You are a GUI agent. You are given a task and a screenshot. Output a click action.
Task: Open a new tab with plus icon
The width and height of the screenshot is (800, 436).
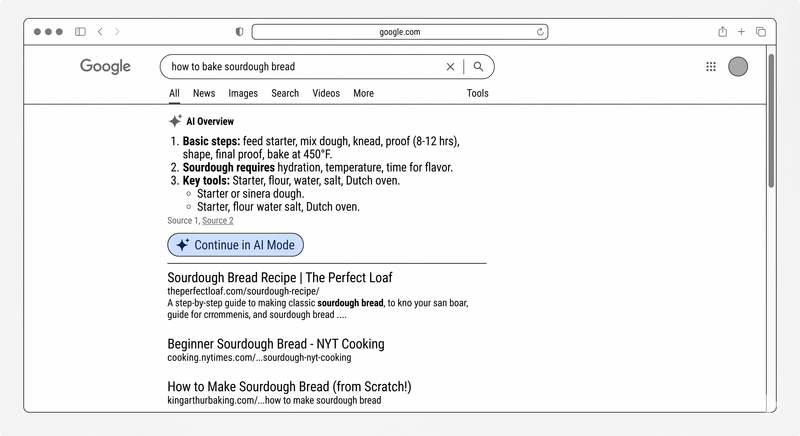coord(741,32)
